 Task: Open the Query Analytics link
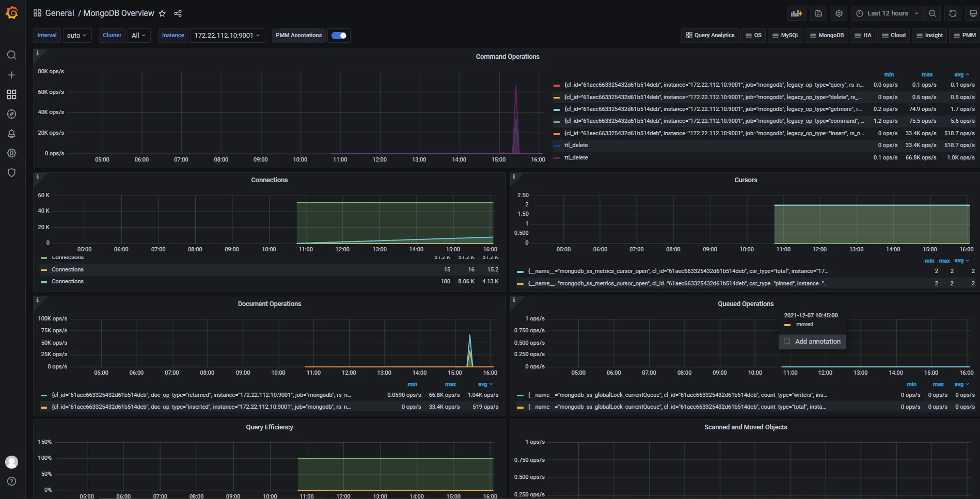click(710, 36)
